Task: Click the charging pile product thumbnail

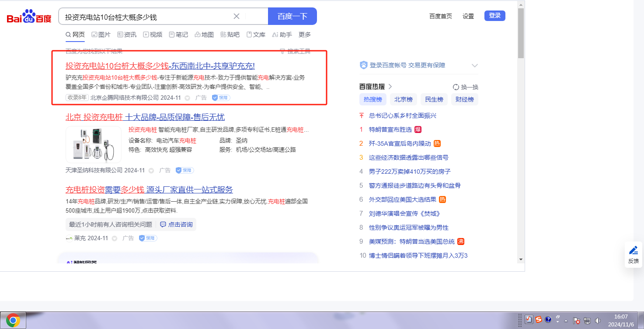Action: tap(94, 144)
